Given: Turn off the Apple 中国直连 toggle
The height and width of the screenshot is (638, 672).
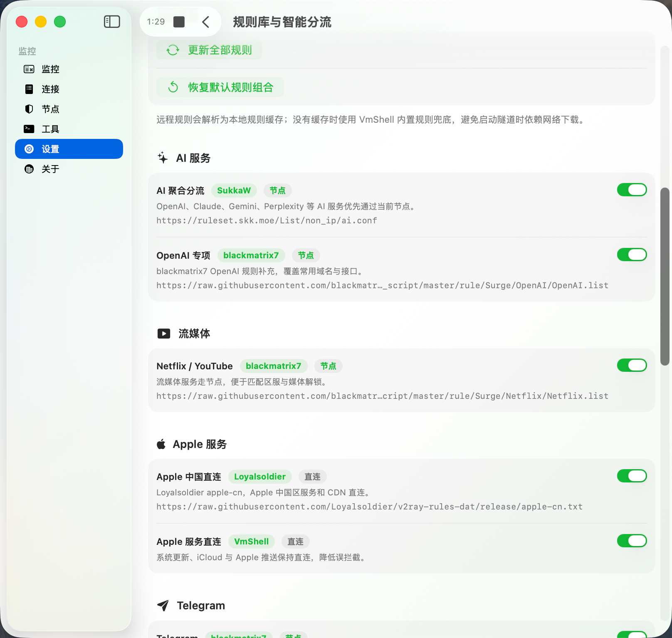Looking at the screenshot, I should (632, 476).
